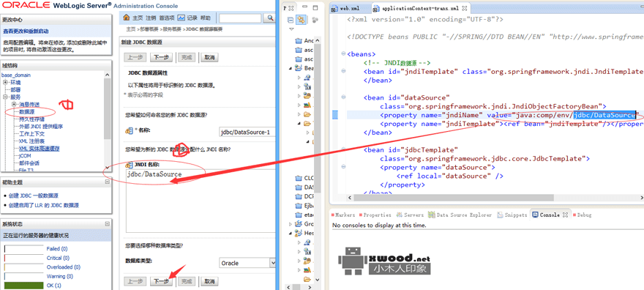Click the Gro project icon in explorer
The width and height of the screenshot is (644, 290).
(x=299, y=224)
